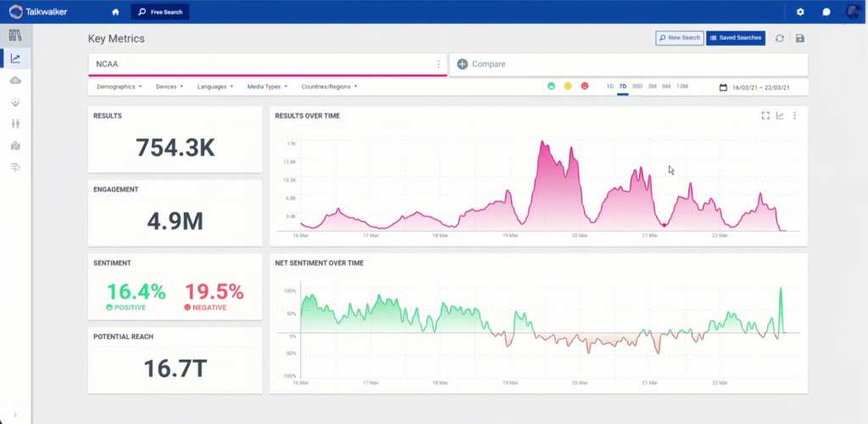Toggle the green positive sentiment filter
Screen dimensions: 868x424
pyautogui.click(x=551, y=86)
